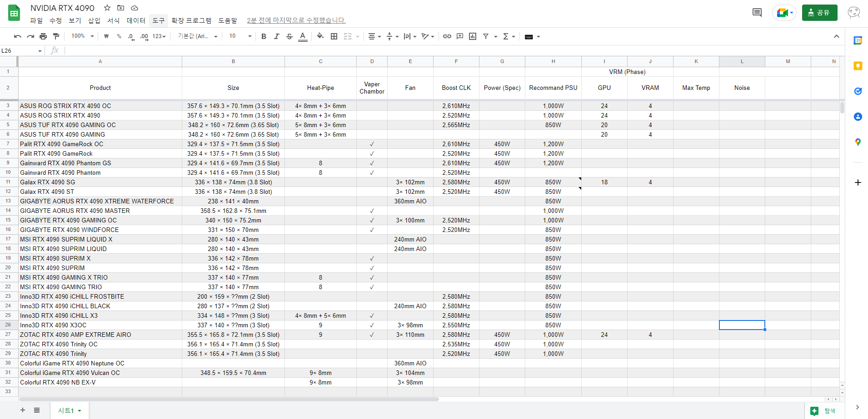This screenshot has height=419, width=868.
Task: Insert a link from the toolbar
Action: (447, 36)
